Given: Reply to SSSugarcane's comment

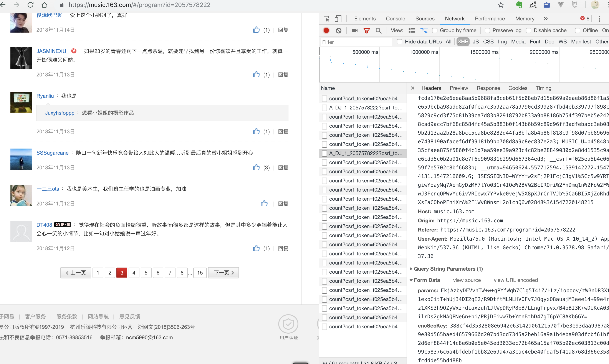Looking at the screenshot, I should tap(283, 167).
